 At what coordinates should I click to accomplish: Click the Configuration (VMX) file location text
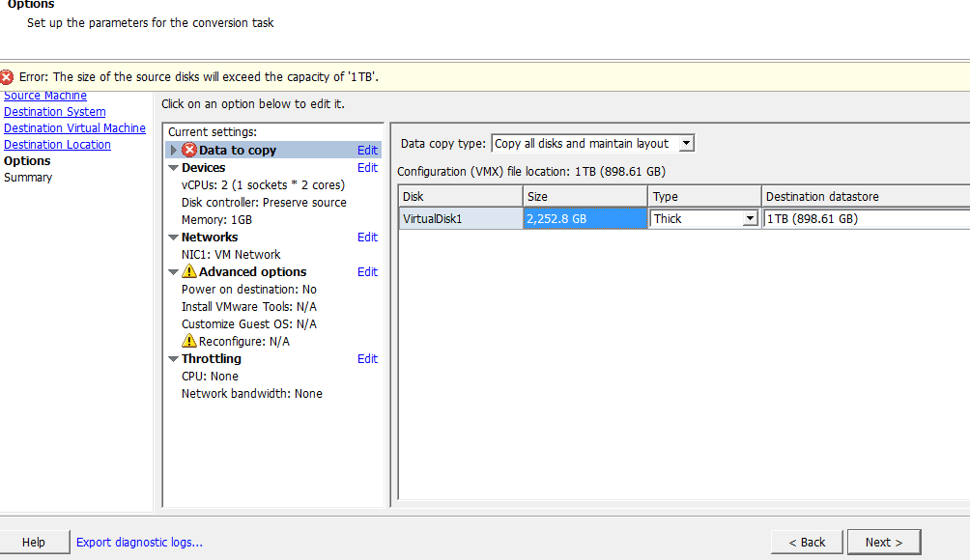(x=531, y=172)
